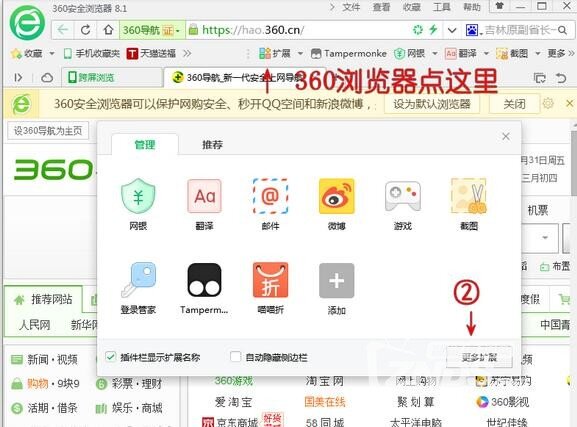Select the 推荐网站 page tab

coord(43,300)
